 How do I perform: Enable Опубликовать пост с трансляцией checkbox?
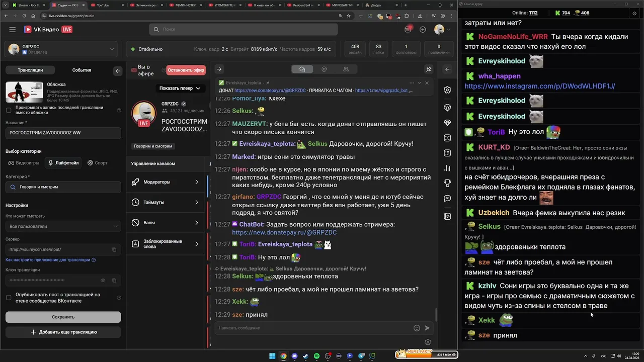9,298
